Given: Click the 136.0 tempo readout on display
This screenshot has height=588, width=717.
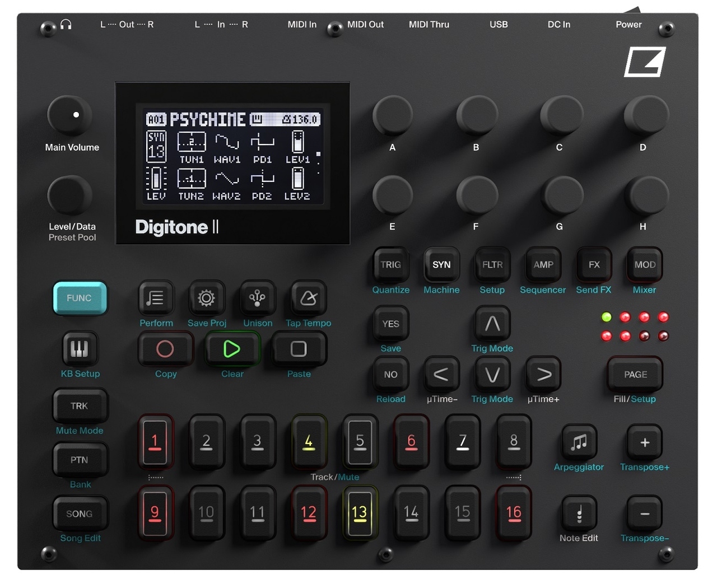Looking at the screenshot, I should coord(300,119).
